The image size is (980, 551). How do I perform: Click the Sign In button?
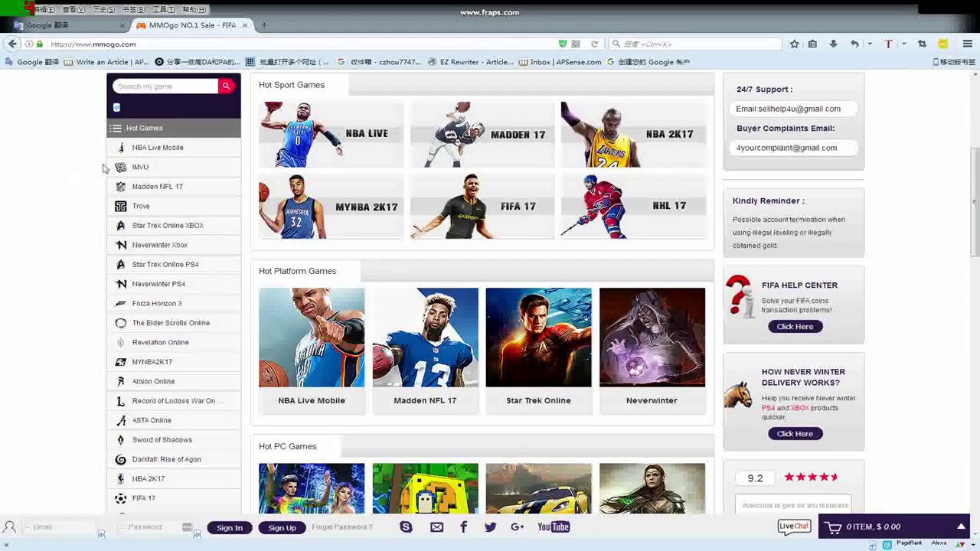click(x=229, y=527)
